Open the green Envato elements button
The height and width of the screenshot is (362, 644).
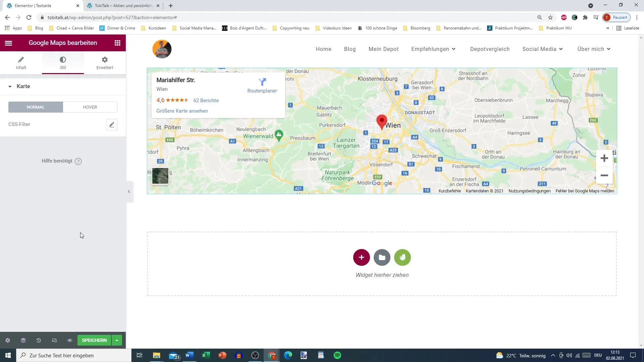click(x=402, y=257)
